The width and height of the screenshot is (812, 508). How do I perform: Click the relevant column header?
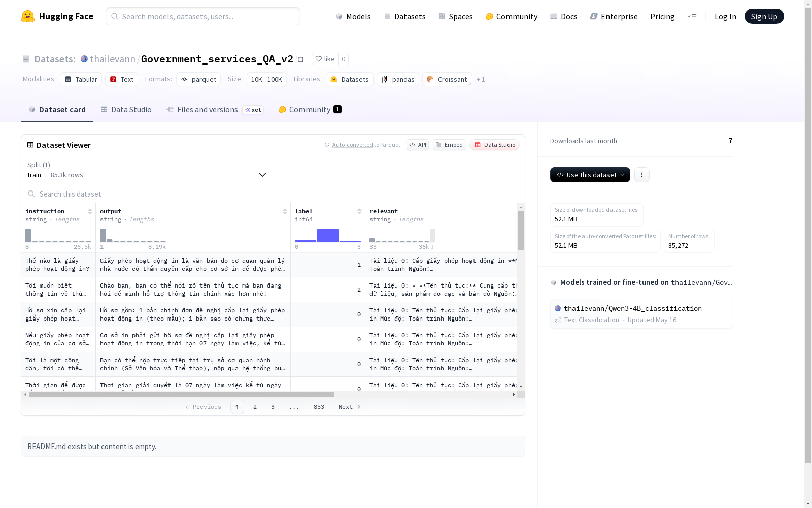pos(384,211)
